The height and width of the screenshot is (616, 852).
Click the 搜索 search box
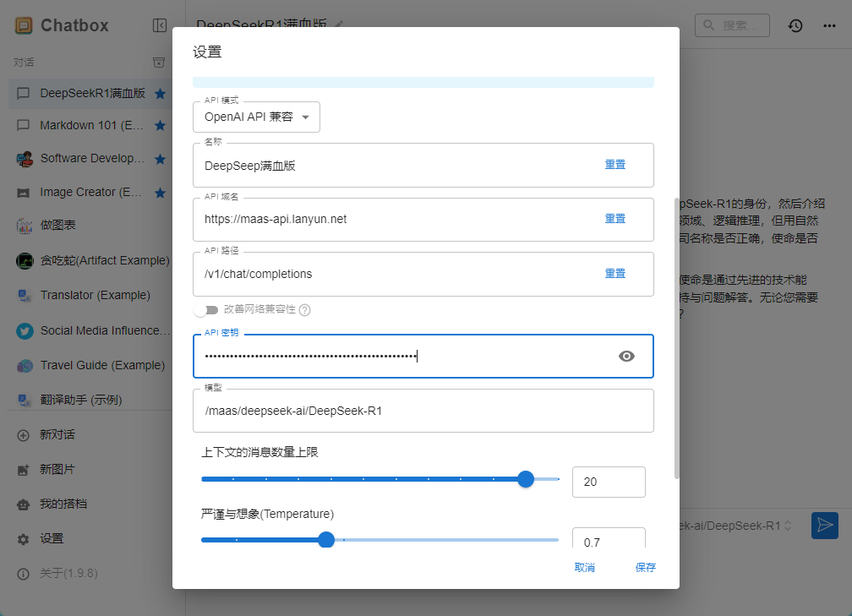[732, 25]
